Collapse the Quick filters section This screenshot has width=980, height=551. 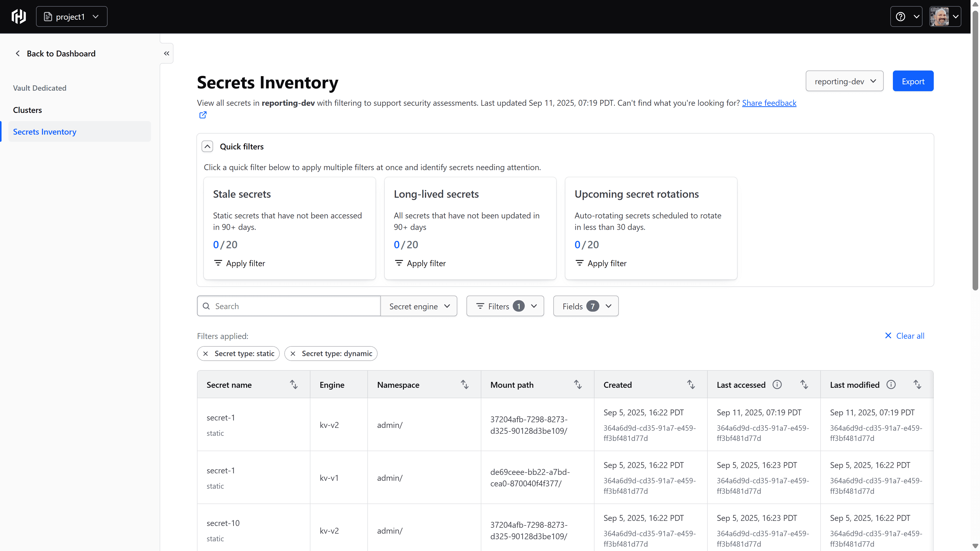[207, 146]
